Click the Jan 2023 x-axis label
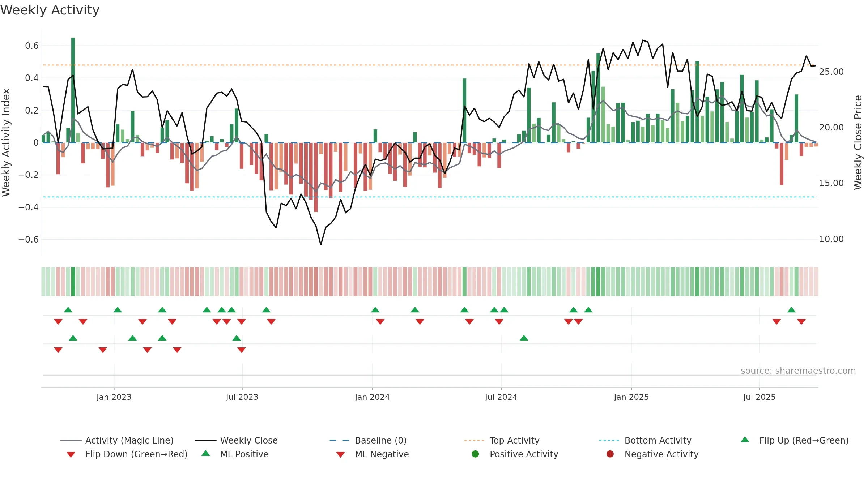 click(114, 397)
